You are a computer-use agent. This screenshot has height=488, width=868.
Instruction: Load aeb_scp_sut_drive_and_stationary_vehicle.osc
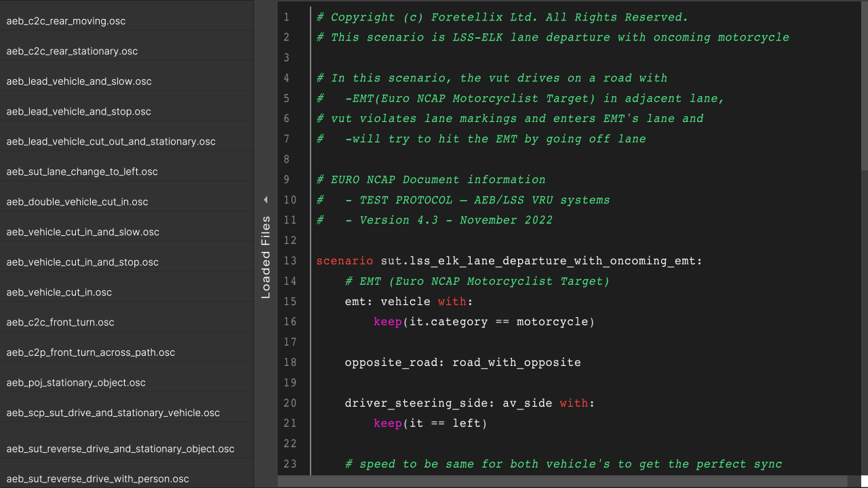click(113, 413)
